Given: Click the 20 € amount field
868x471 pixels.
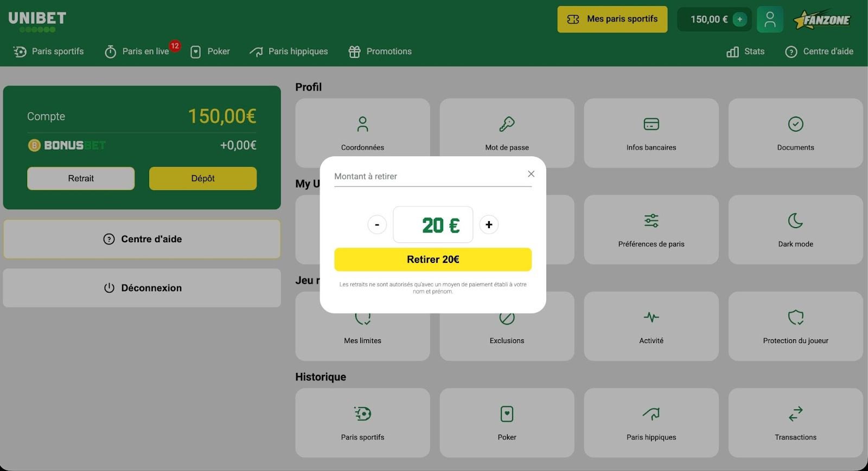Looking at the screenshot, I should (x=433, y=224).
